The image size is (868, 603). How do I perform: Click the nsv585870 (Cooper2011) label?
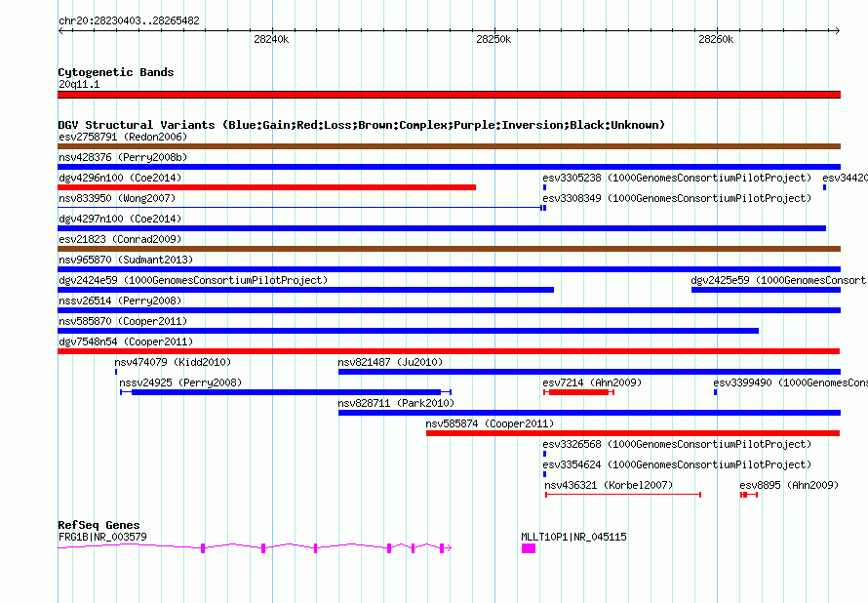click(123, 321)
